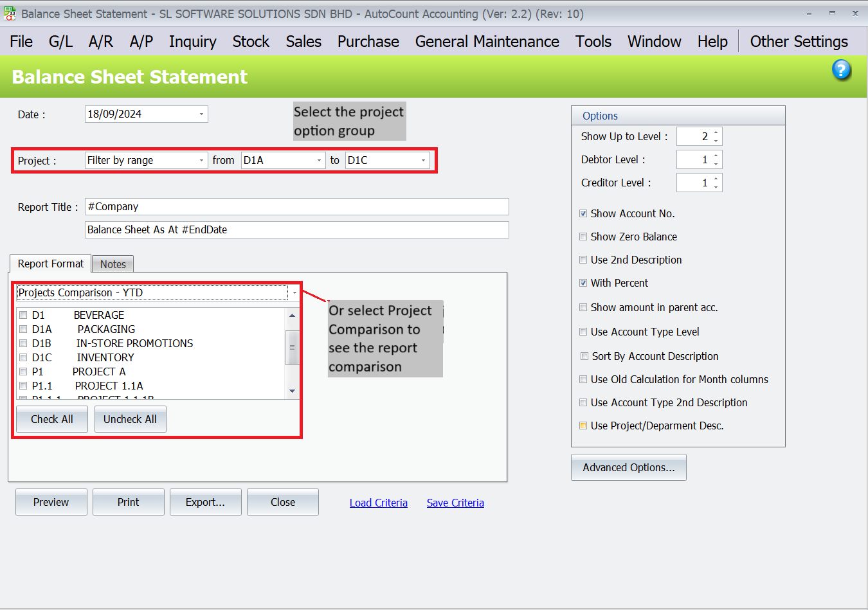Click the Save Criteria link
This screenshot has height=610, width=868.
[x=455, y=503]
